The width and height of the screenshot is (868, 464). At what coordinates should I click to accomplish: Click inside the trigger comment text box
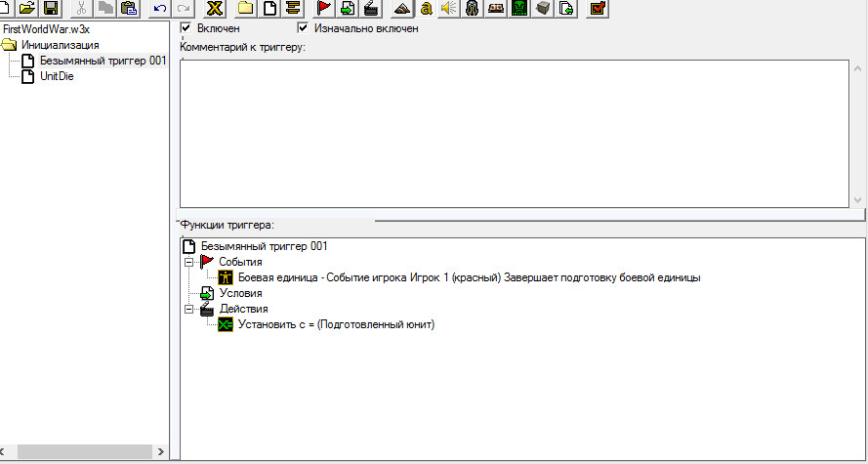coord(514,134)
